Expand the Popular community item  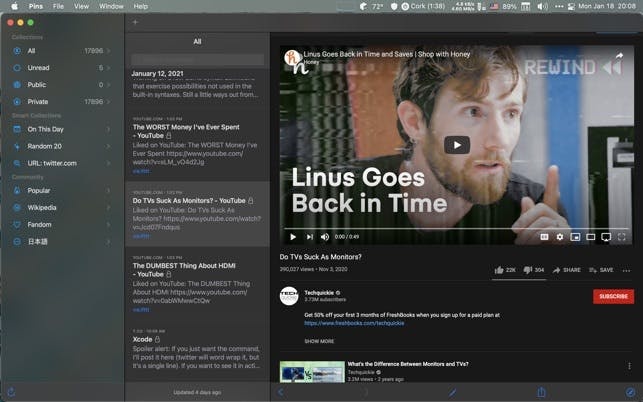coord(108,190)
